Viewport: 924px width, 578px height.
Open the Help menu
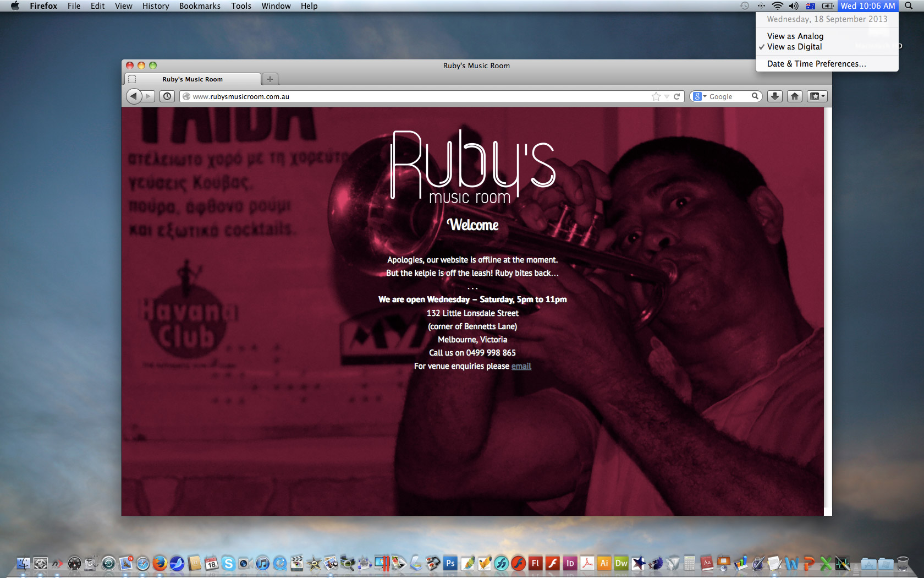tap(309, 6)
